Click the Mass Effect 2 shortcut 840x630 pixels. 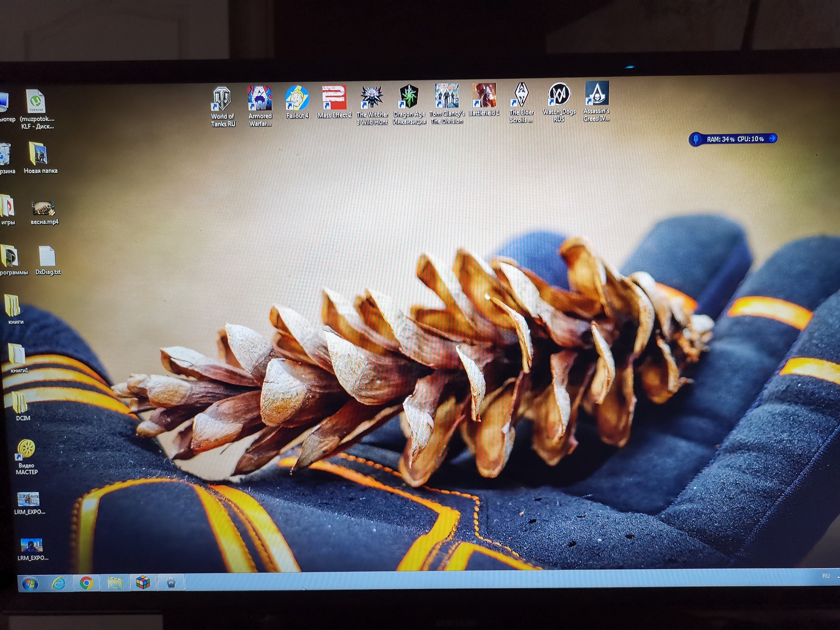334,98
